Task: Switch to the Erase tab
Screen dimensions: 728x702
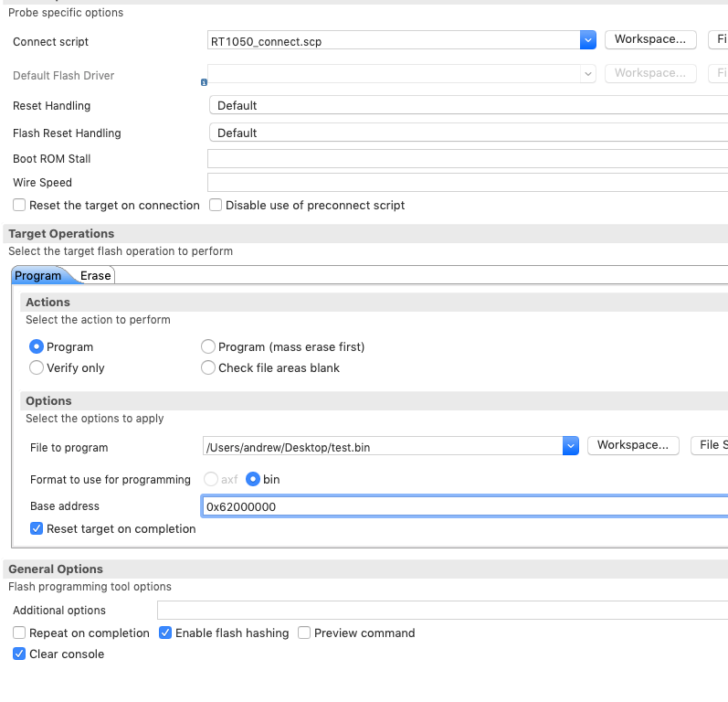Action: click(x=96, y=275)
